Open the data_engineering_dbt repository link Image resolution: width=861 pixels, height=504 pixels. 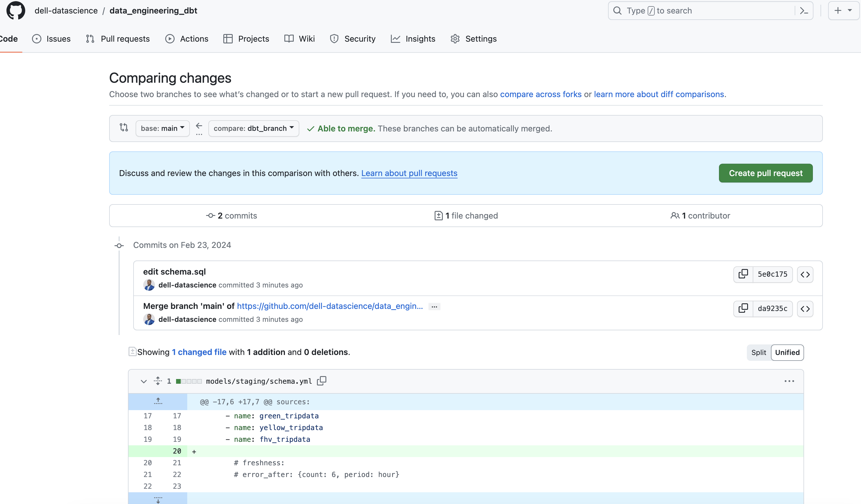tap(153, 11)
